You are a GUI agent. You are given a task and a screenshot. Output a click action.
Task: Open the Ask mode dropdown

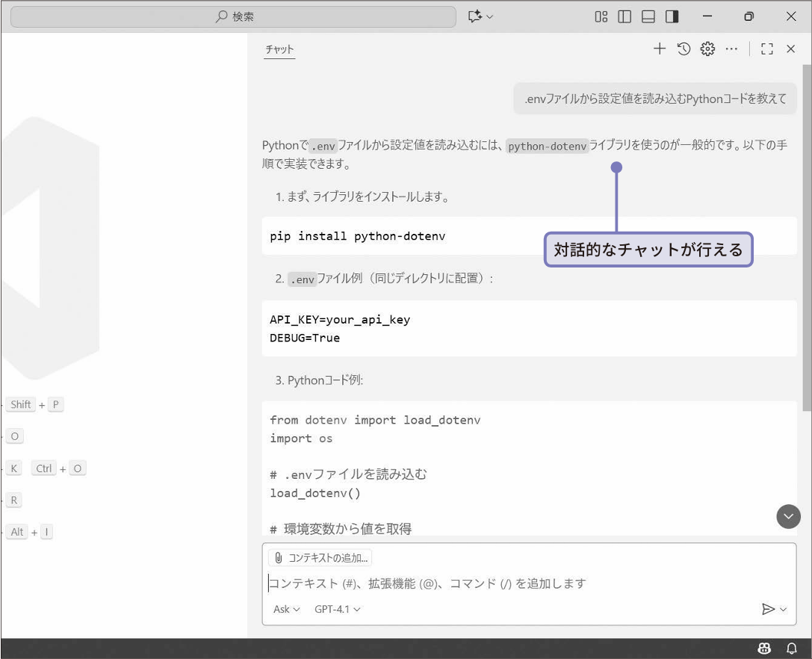[x=286, y=609]
